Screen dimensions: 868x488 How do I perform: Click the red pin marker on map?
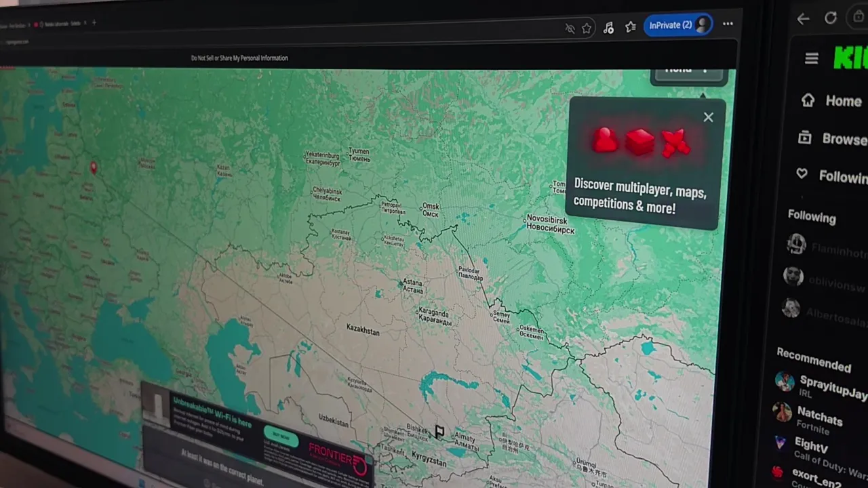94,167
